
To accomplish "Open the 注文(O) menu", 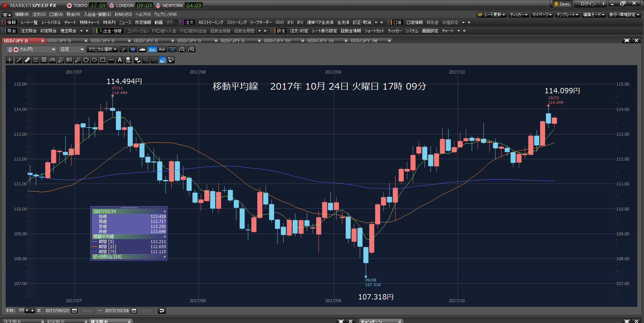I will coord(39,14).
